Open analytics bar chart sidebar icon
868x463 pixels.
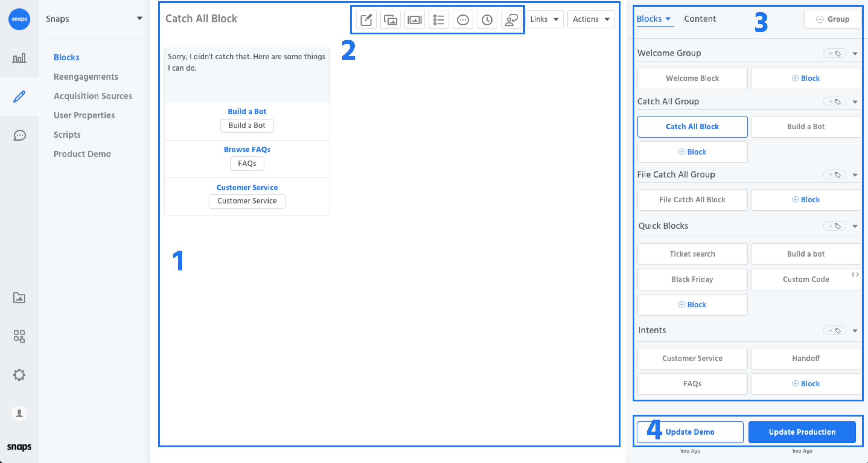[19, 58]
